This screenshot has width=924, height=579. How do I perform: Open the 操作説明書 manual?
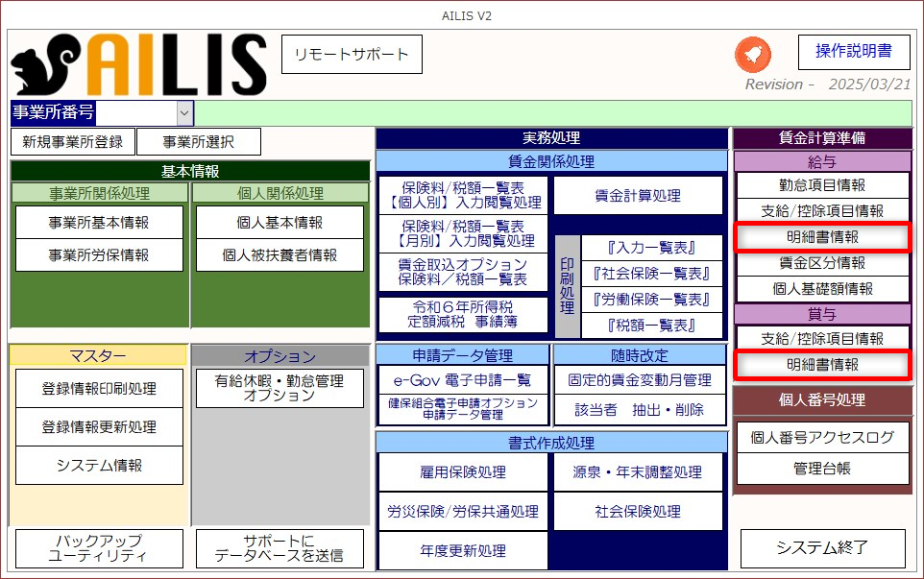click(x=854, y=52)
